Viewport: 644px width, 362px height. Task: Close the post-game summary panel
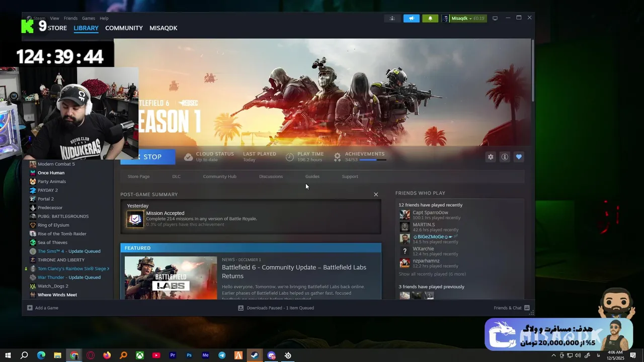376,195
